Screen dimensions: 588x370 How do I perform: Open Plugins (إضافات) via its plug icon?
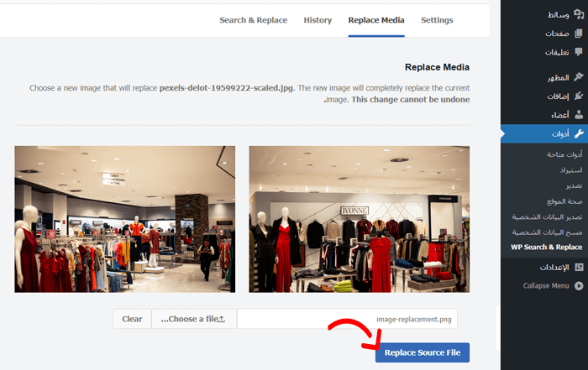578,96
